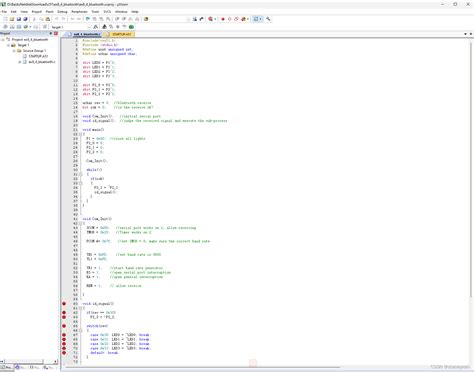
Task: Open the Debug menu
Action: [62, 12]
